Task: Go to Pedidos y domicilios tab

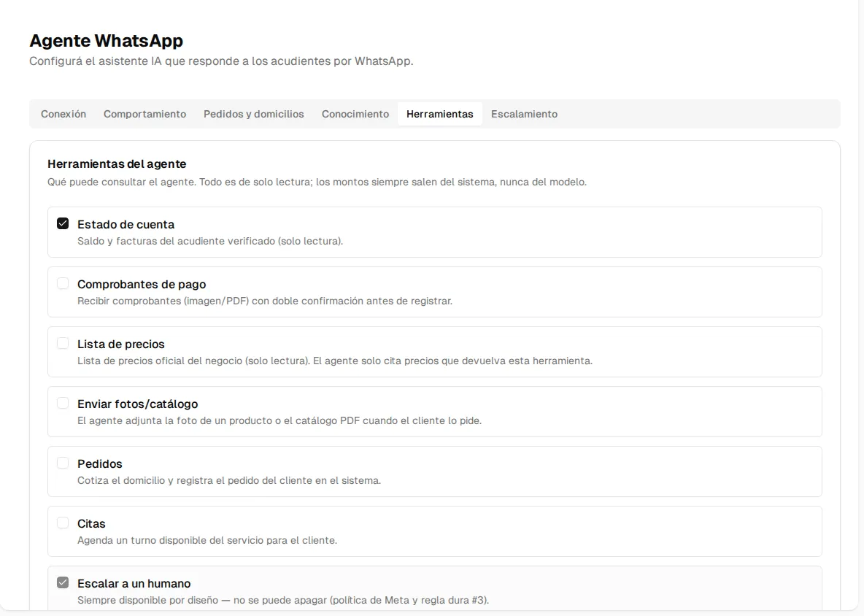Action: (x=254, y=114)
